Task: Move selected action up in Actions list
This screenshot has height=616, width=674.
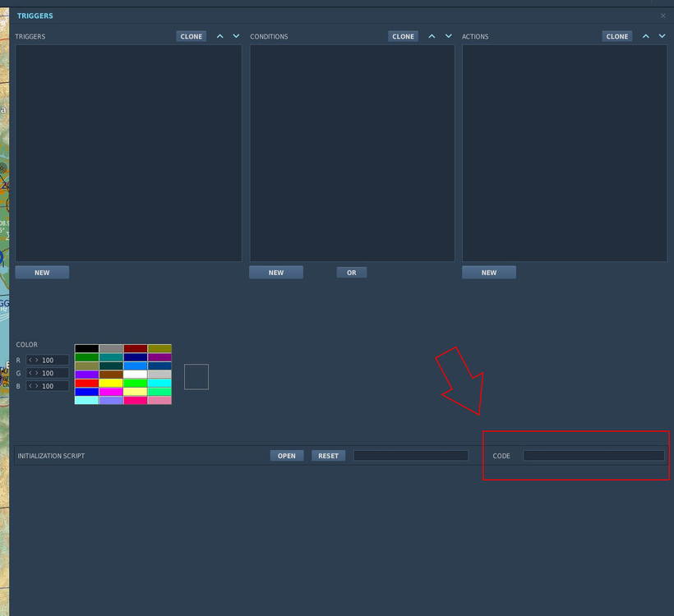Action: point(645,36)
